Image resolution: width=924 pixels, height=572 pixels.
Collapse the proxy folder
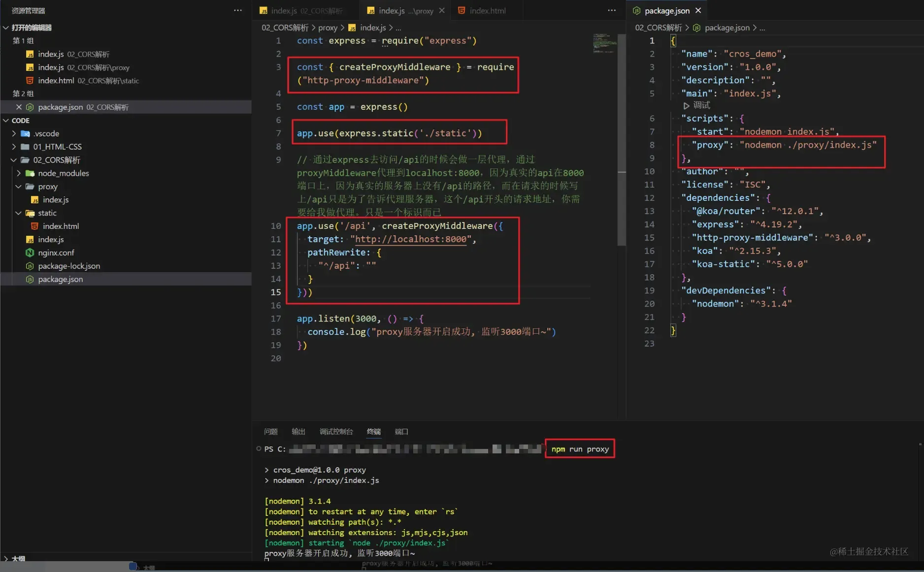[19, 187]
